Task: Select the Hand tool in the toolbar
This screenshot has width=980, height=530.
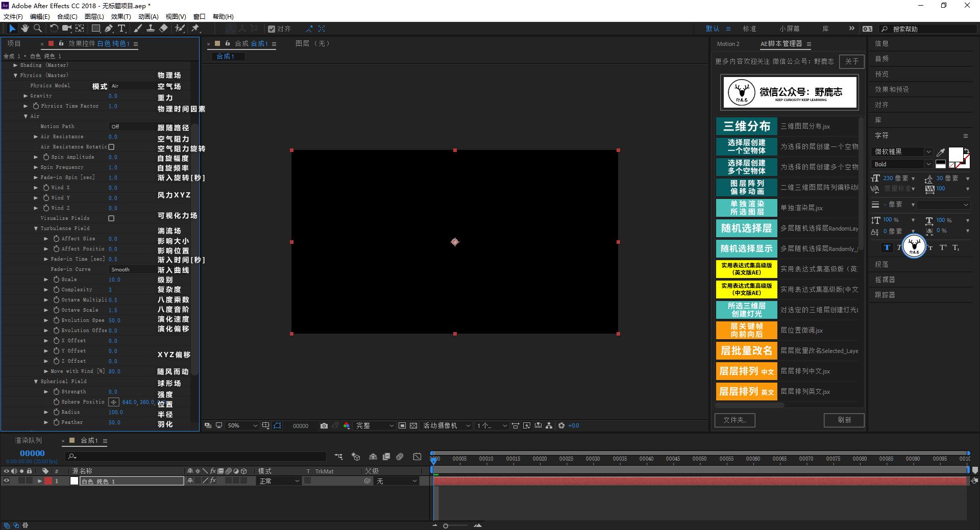Action: 24,29
